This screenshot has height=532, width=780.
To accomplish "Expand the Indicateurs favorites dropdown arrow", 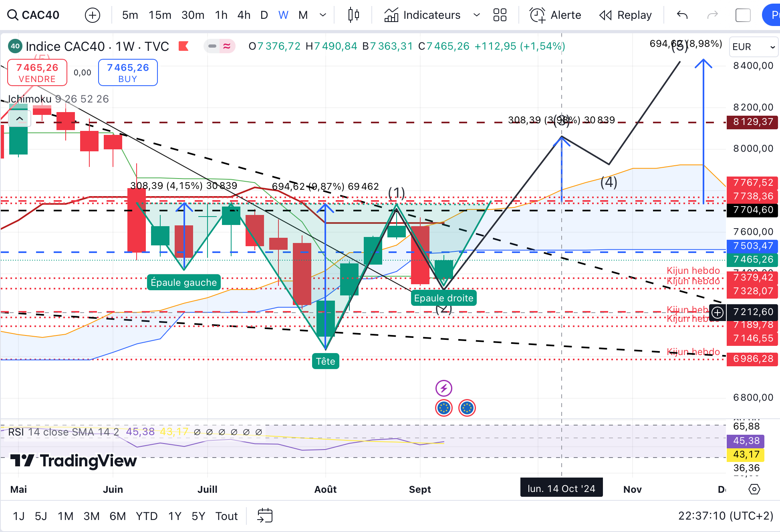I will pyautogui.click(x=476, y=15).
